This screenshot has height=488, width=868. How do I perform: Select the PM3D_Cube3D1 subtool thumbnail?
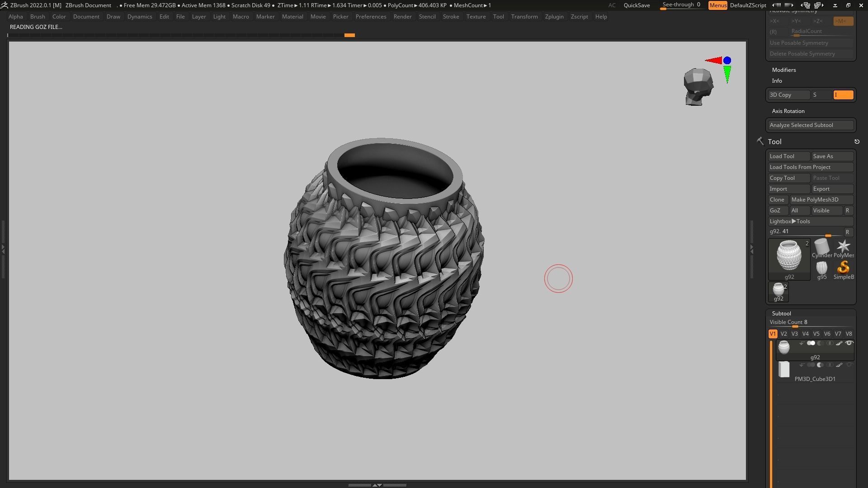click(784, 370)
